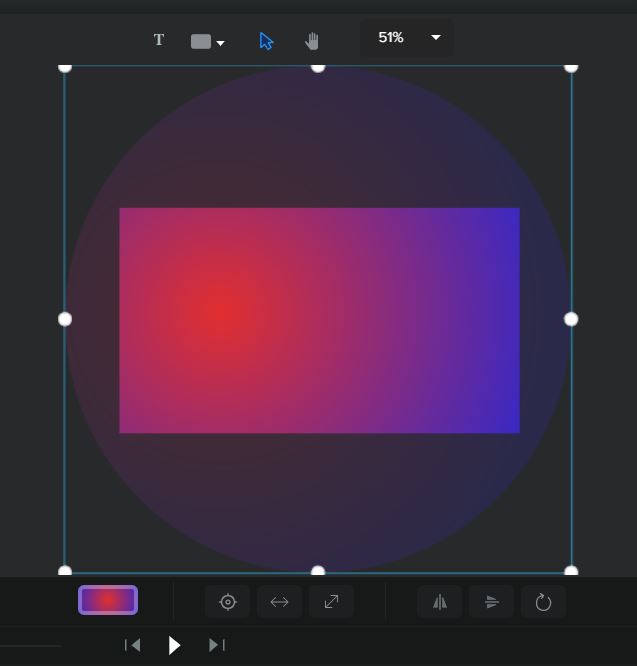637x666 pixels.
Task: Select the bright gradient rectangle on canvas
Action: coord(319,321)
